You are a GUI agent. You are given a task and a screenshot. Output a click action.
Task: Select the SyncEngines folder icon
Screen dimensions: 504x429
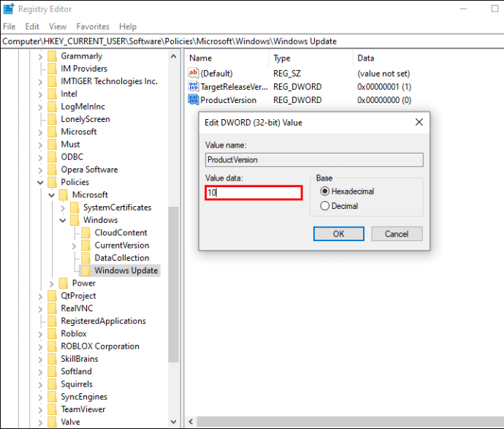52,397
